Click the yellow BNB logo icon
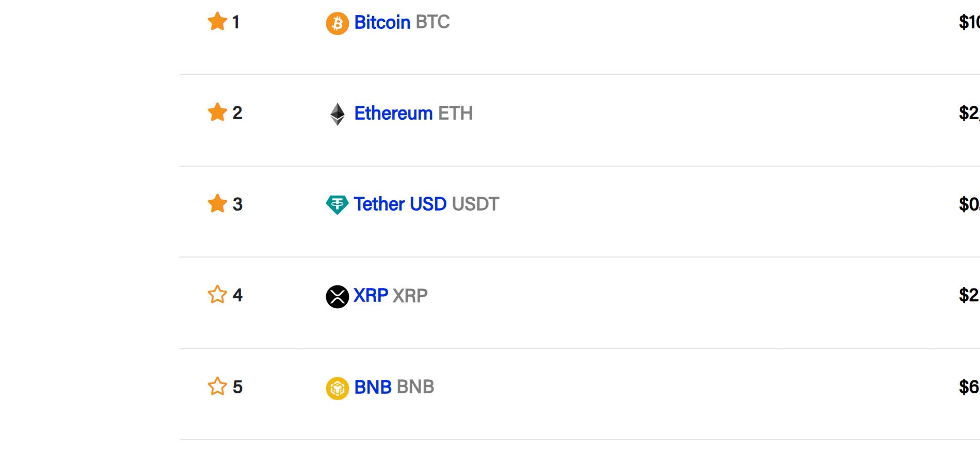 click(337, 388)
